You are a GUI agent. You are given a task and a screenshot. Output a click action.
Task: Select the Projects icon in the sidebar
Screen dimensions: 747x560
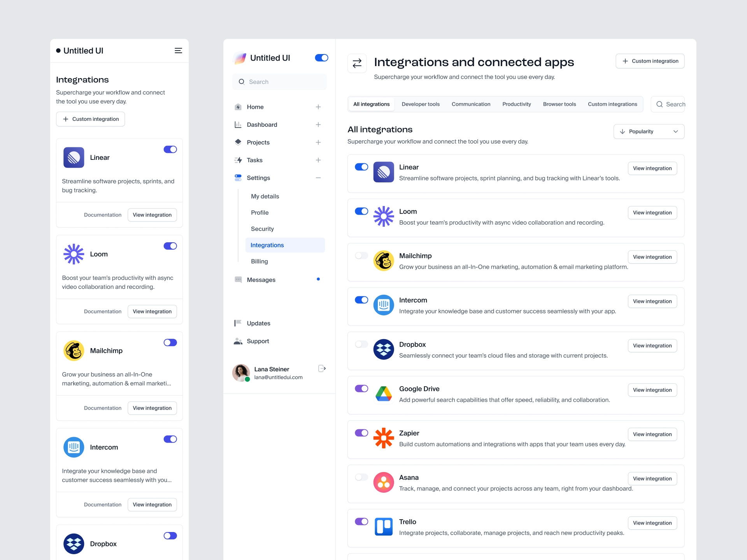(238, 142)
